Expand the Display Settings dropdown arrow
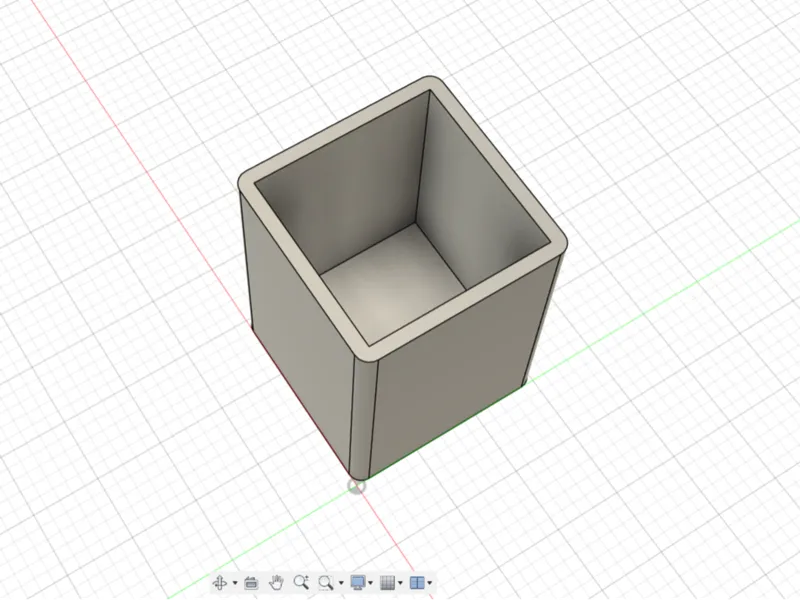 (370, 583)
